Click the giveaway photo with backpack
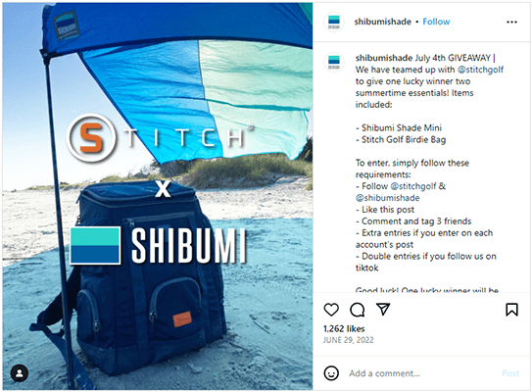532x392 pixels. 158,196
